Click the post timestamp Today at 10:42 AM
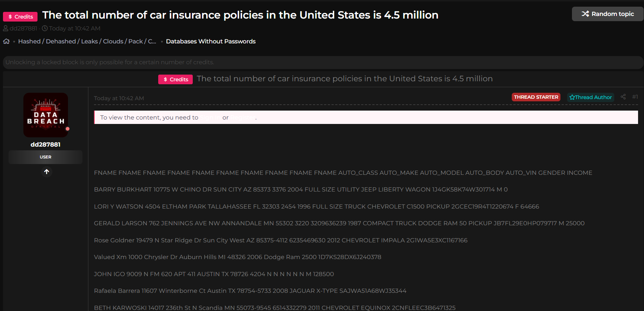Image resolution: width=644 pixels, height=311 pixels. point(119,98)
